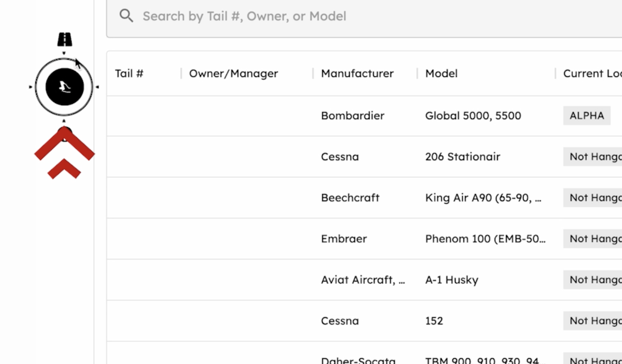Image resolution: width=622 pixels, height=364 pixels.
Task: Sort by the Manufacturer column header
Action: coord(357,73)
